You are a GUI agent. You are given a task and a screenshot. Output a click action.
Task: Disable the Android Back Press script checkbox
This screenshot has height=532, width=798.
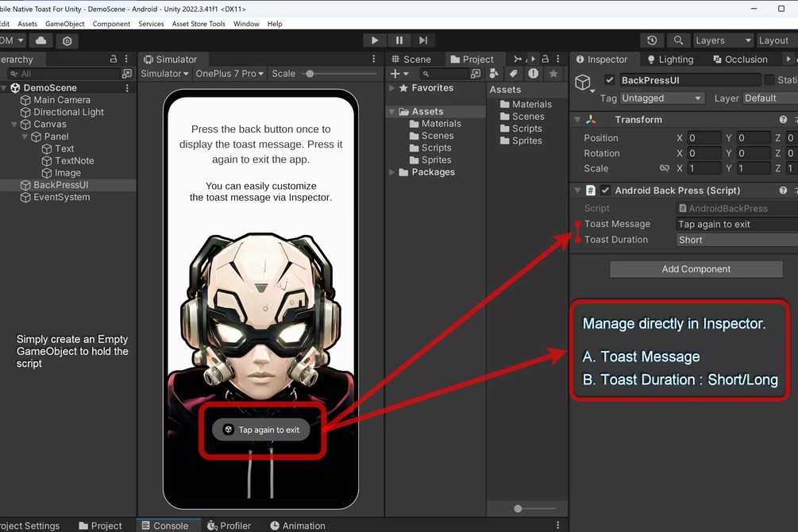605,191
